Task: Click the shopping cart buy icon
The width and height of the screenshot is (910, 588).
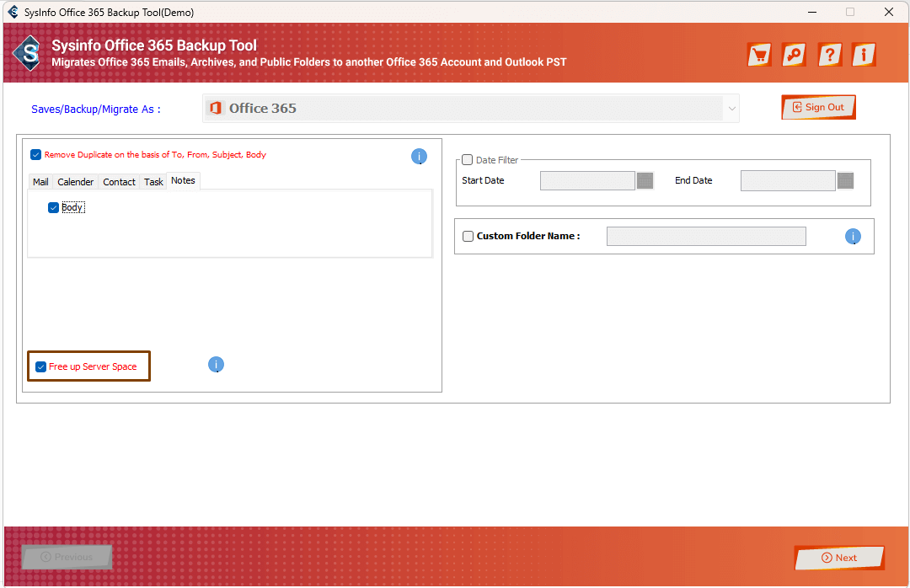Action: click(759, 55)
